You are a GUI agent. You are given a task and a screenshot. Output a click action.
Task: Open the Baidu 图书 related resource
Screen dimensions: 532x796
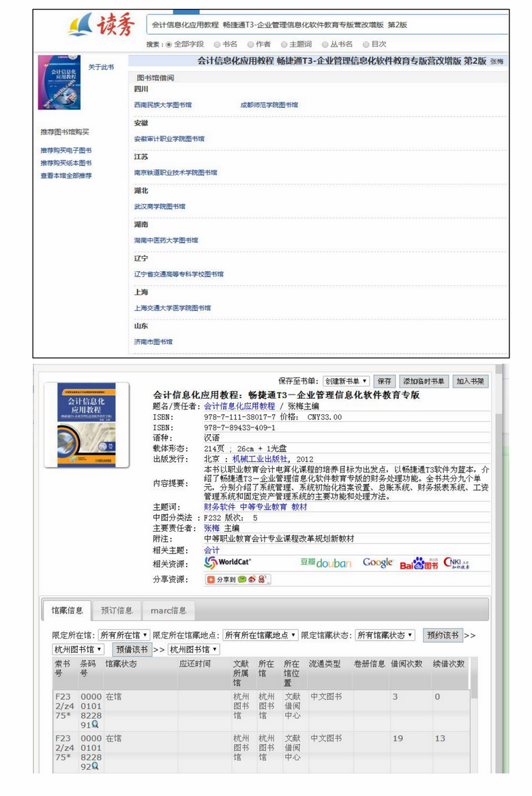(x=419, y=563)
